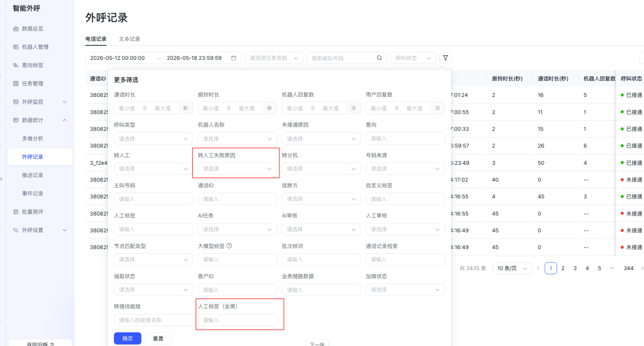The image size is (644, 346).
Task: Collapse the 数据统计 sidebar menu
Action: tap(40, 120)
